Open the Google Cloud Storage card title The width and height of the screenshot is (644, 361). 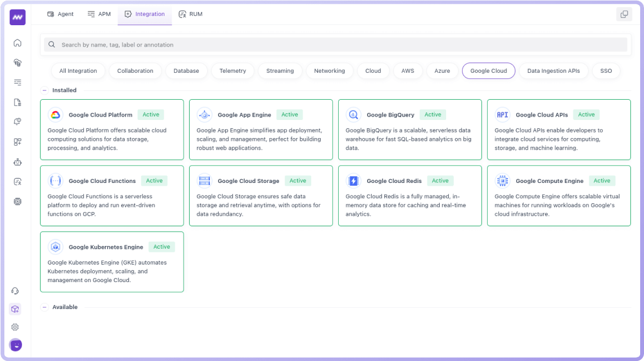click(248, 181)
